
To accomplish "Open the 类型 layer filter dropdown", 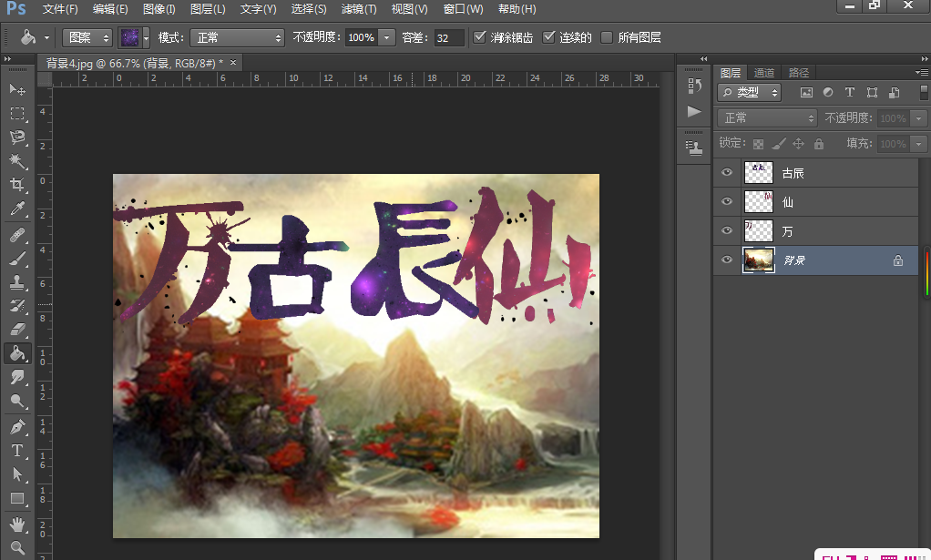I will [750, 93].
